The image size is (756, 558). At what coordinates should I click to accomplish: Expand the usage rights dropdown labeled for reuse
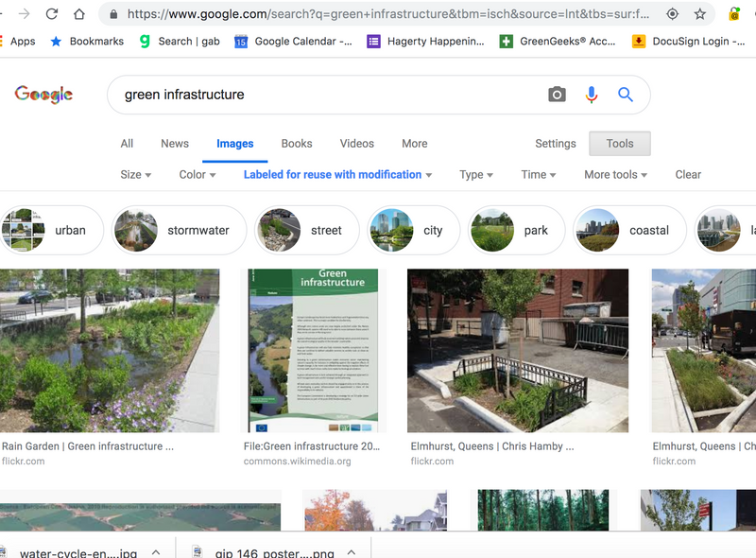pyautogui.click(x=337, y=175)
